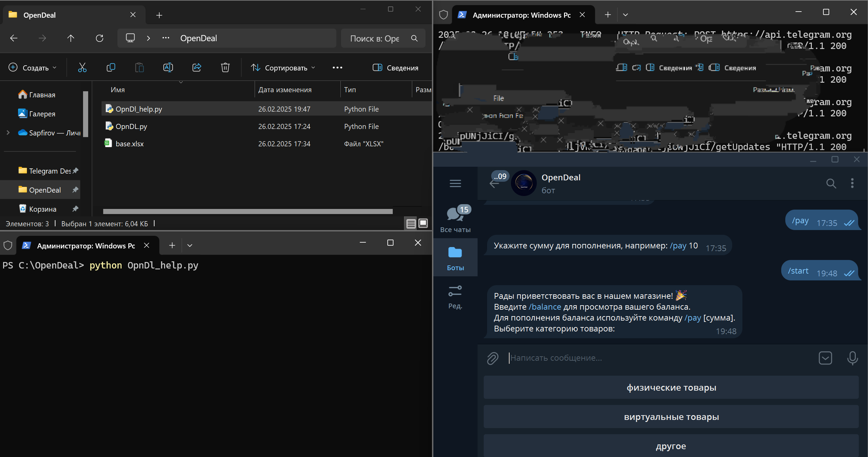This screenshot has height=457, width=868.
Task: Add new tab in bottom PowerShell window
Action: coord(172,245)
